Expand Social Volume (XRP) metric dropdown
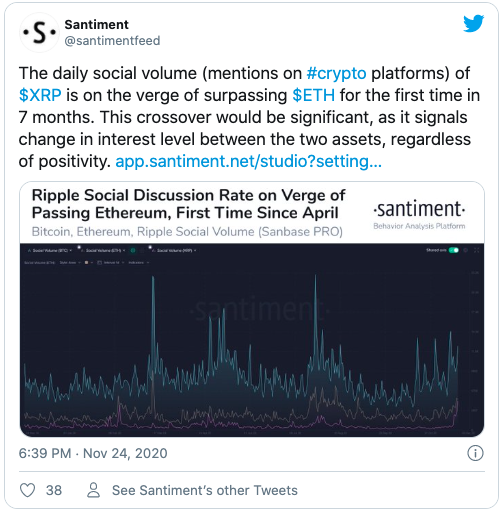 174,250
